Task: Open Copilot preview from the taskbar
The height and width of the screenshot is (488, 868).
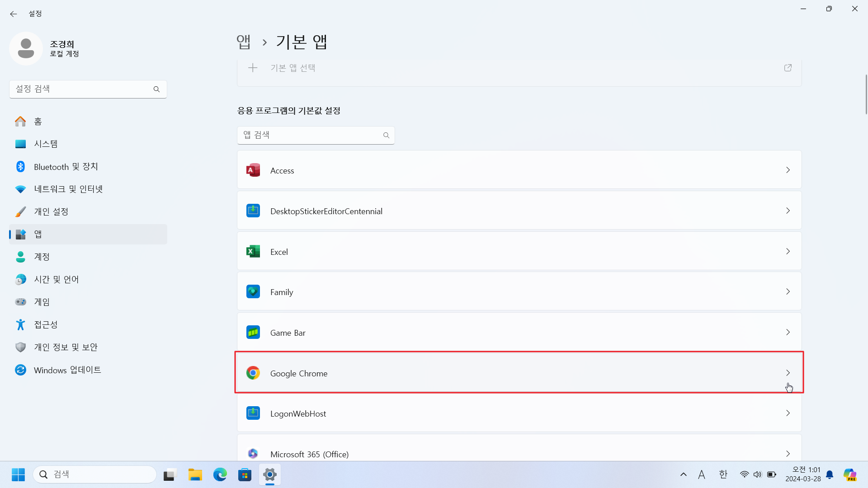Action: coord(850,474)
